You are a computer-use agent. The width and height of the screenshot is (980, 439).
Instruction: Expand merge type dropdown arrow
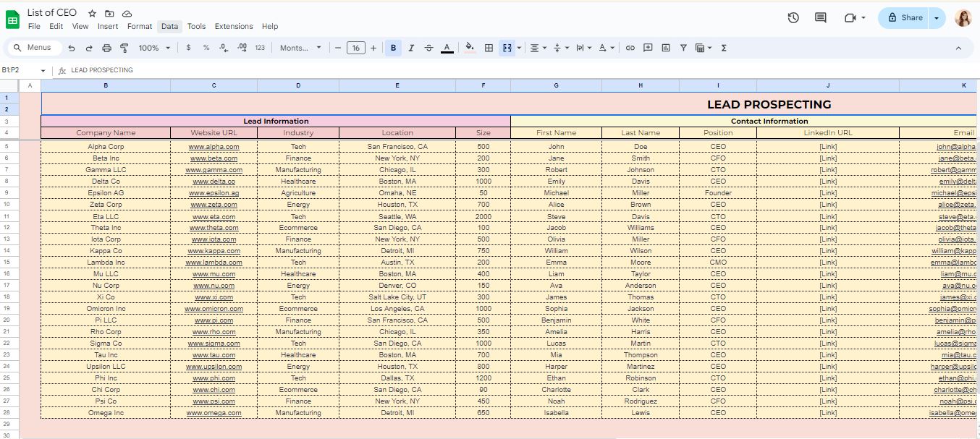pyautogui.click(x=519, y=48)
